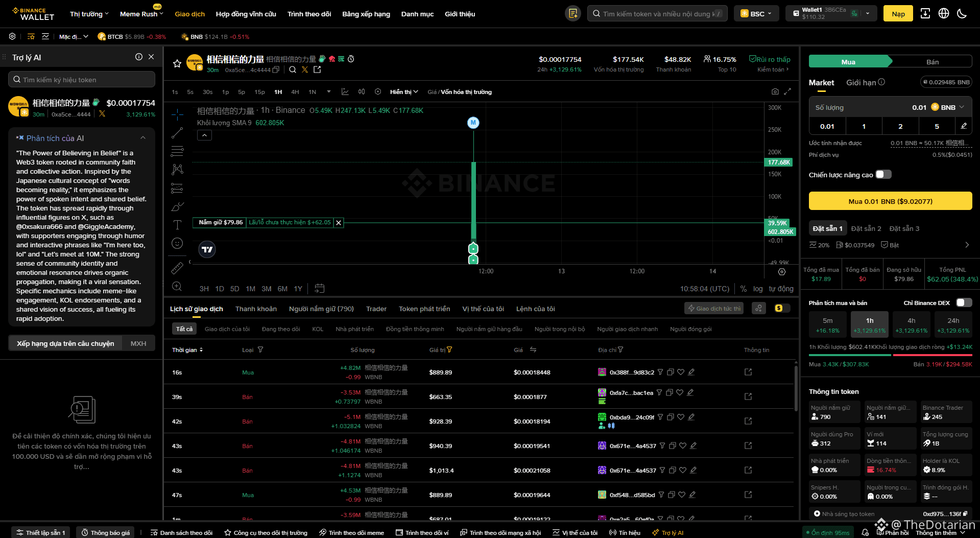Screen dimensions: 980x538
Task: Select the Giới hạn order tab
Action: (x=861, y=82)
